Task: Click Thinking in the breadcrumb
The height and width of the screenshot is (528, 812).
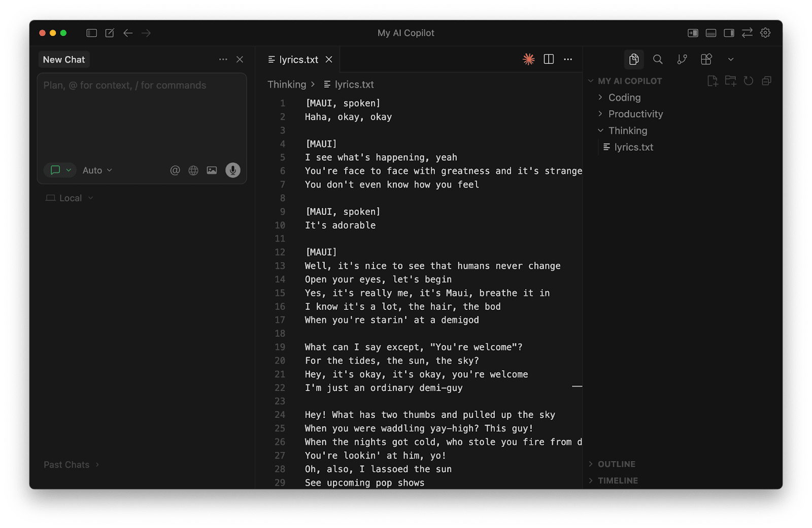Action: [x=287, y=84]
